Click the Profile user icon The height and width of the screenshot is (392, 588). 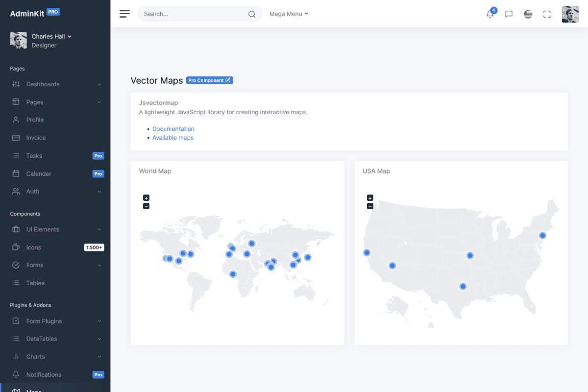coord(16,120)
